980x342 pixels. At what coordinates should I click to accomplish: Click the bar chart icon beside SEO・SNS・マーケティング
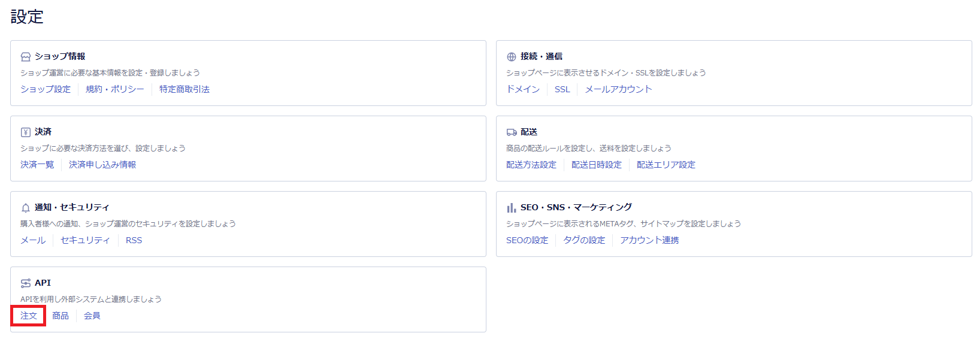click(512, 208)
